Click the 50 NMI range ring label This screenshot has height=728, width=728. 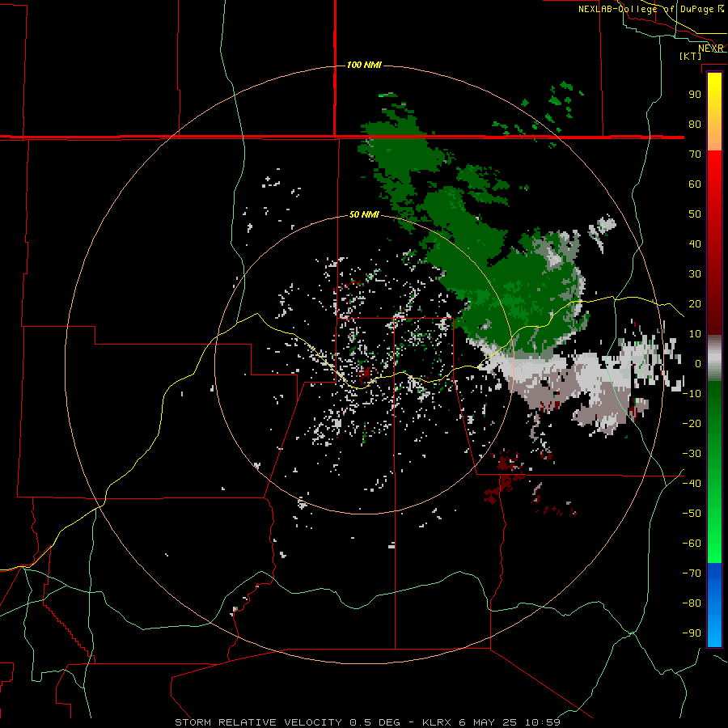(364, 214)
